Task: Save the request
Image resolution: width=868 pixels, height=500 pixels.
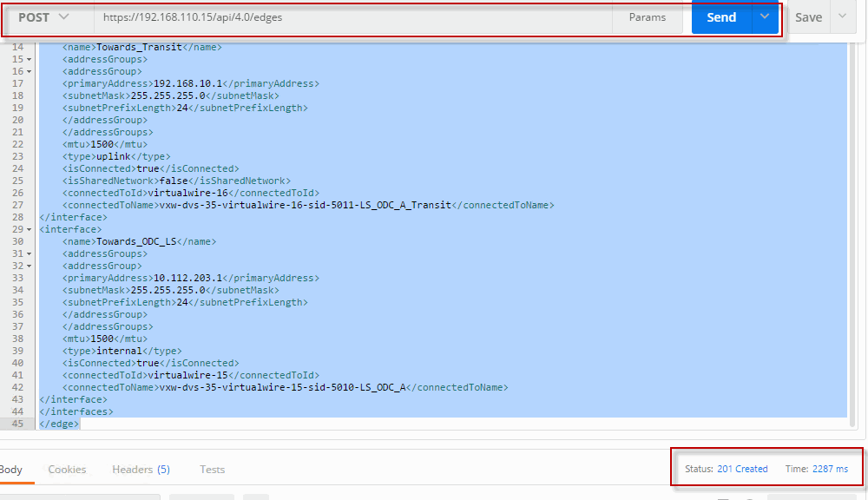Action: 808,17
